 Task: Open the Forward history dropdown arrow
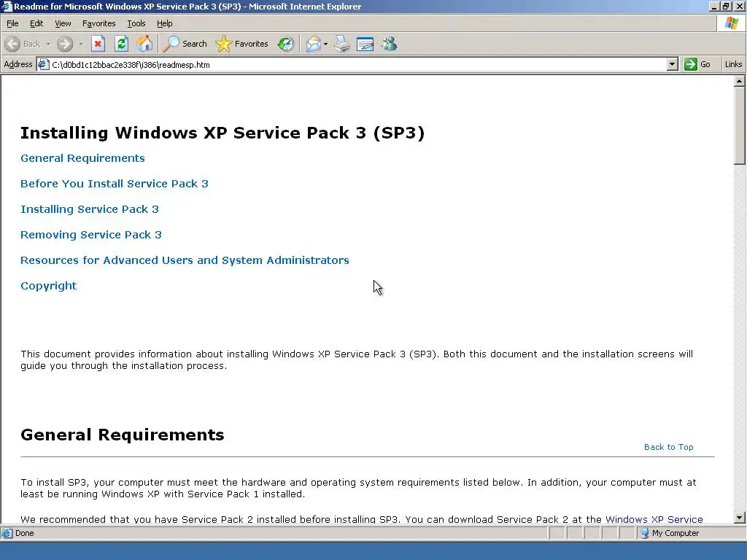pos(82,44)
